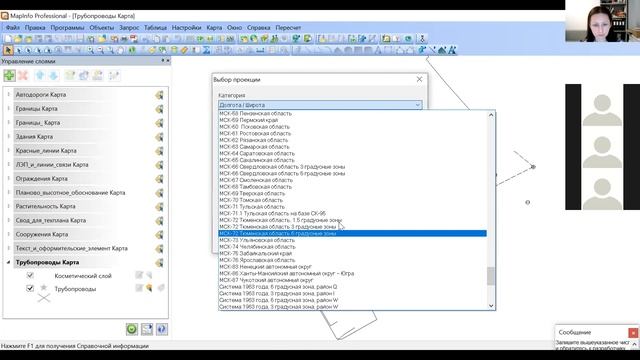Close the Сообщение notification popup
This screenshot has width=640, height=360.
633,333
